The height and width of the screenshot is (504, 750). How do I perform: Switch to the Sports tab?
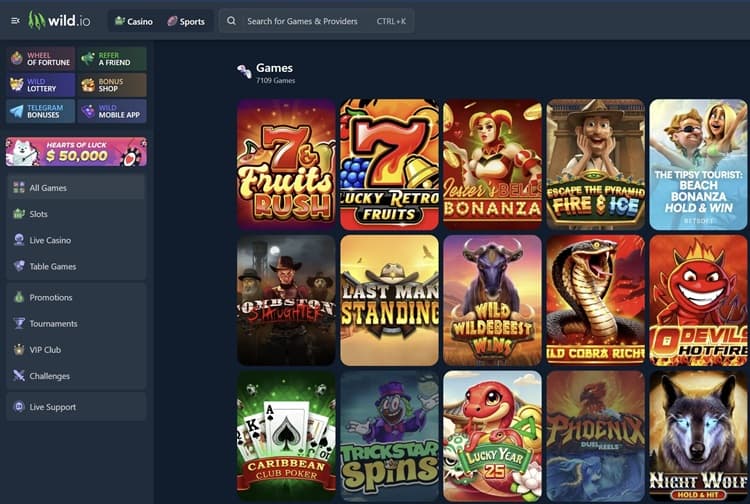click(186, 21)
